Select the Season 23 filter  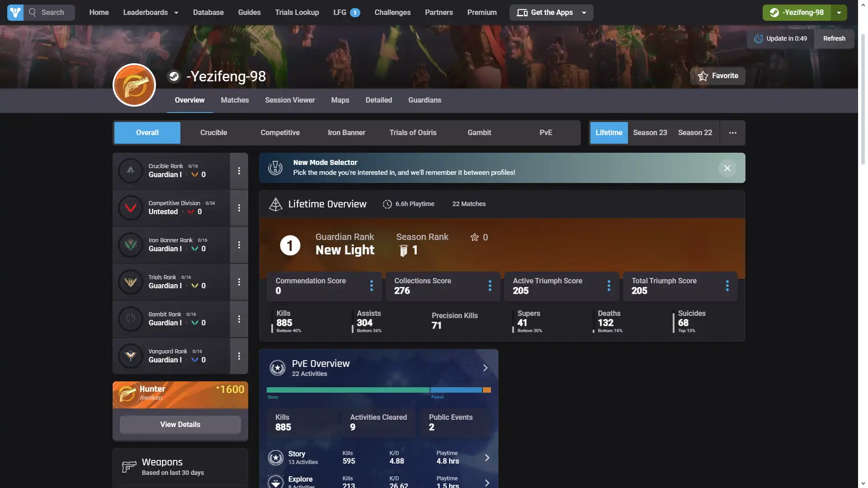tap(650, 133)
